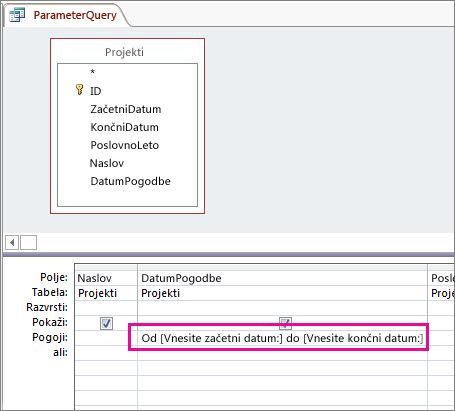455x411 pixels.
Task: Click the Razvrsti cell under DatumPogodbe
Action: point(282,308)
